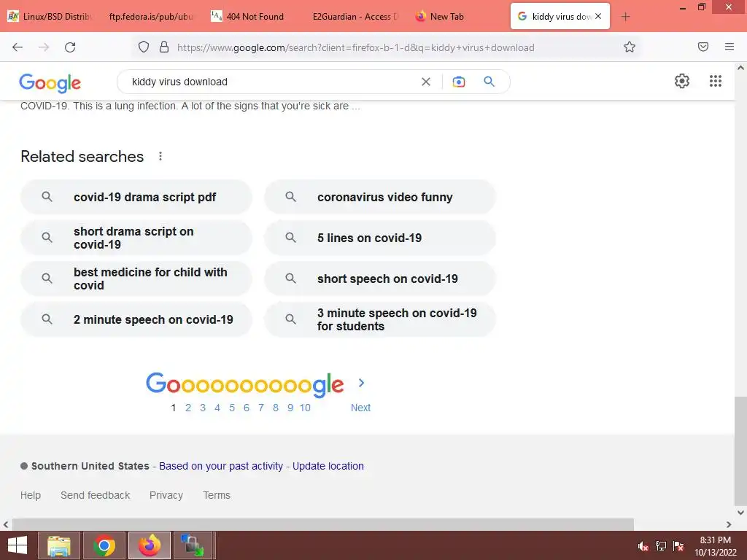
Task: Search 3 minute speech for students
Action: pos(380,319)
